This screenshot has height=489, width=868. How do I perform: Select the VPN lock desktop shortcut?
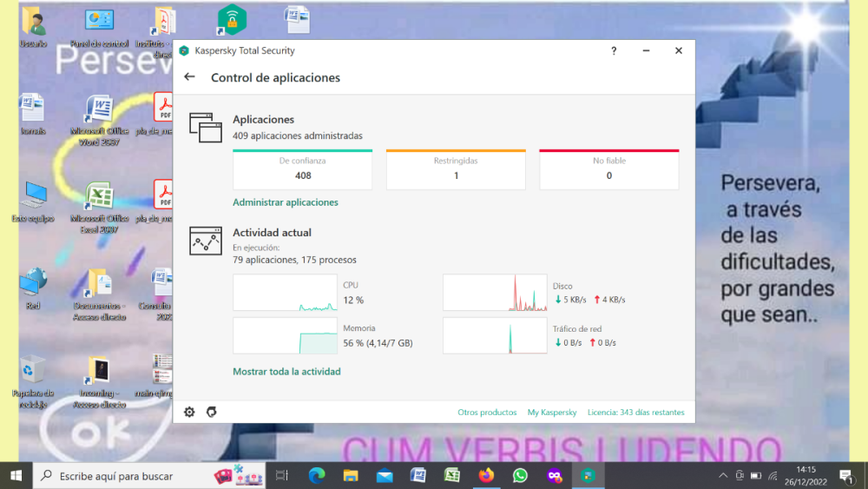(232, 19)
